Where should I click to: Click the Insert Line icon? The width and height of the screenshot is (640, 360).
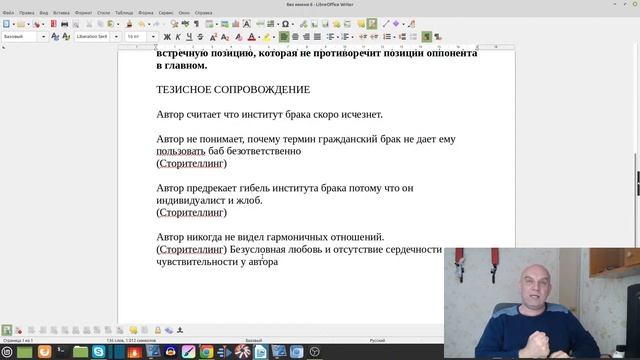pos(386,24)
